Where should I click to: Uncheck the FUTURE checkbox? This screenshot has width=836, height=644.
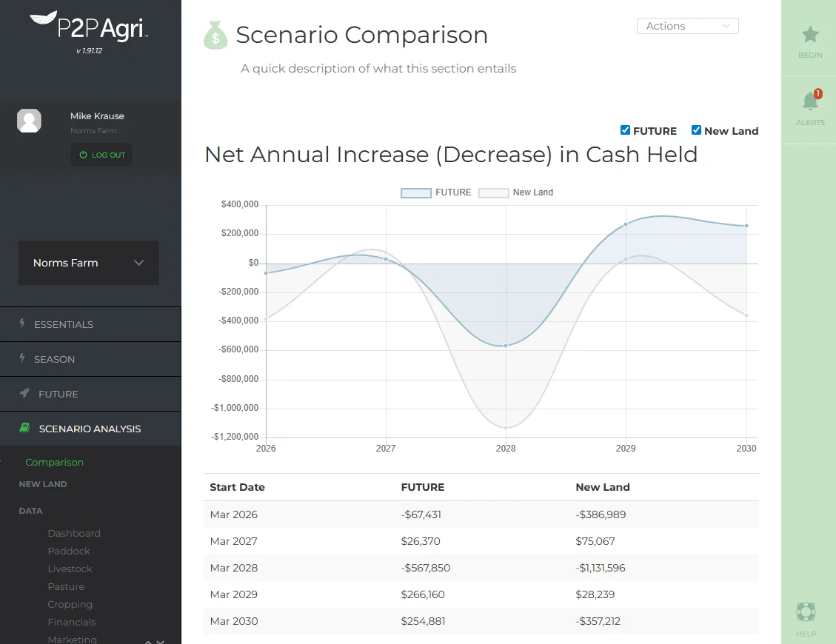625,130
